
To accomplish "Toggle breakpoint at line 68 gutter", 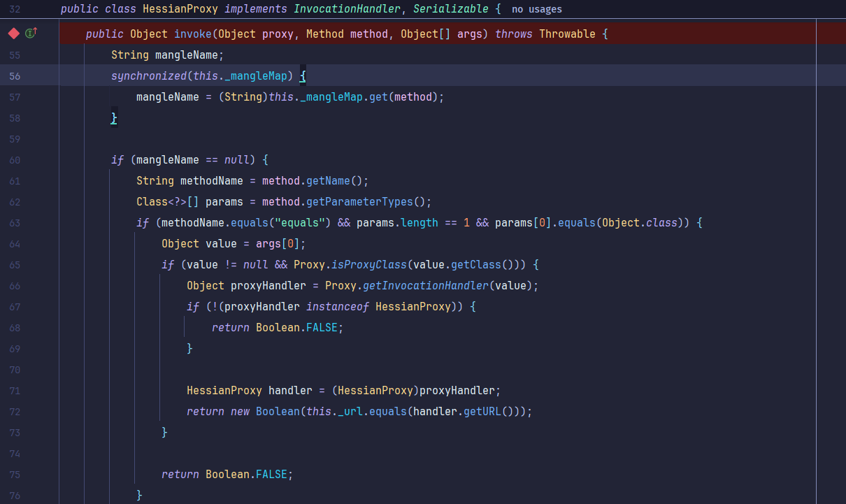I will (x=15, y=328).
